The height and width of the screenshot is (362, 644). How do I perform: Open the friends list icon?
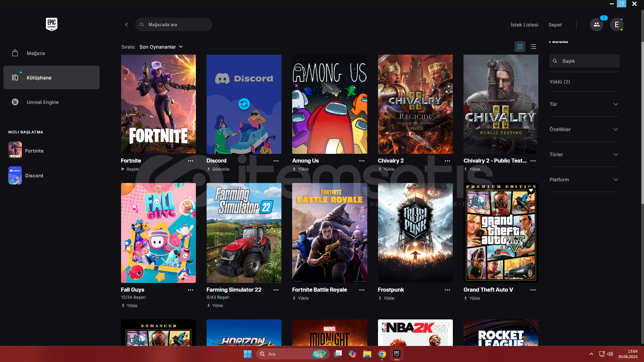coord(596,24)
